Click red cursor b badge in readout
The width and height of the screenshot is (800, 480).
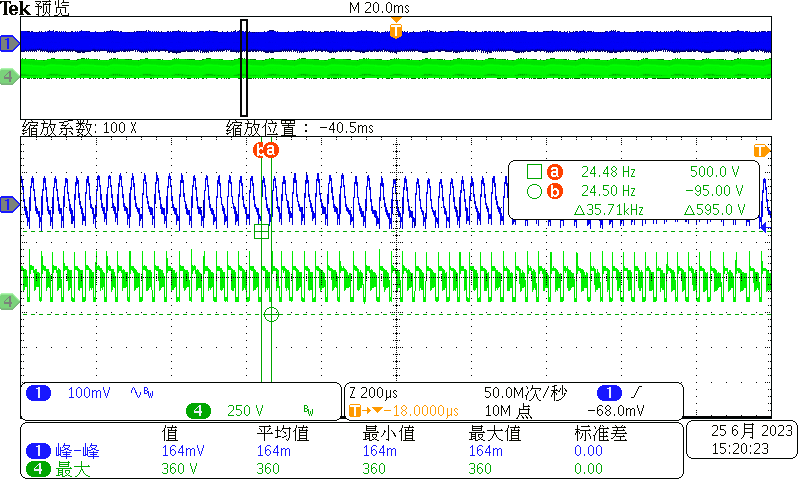coord(555,191)
